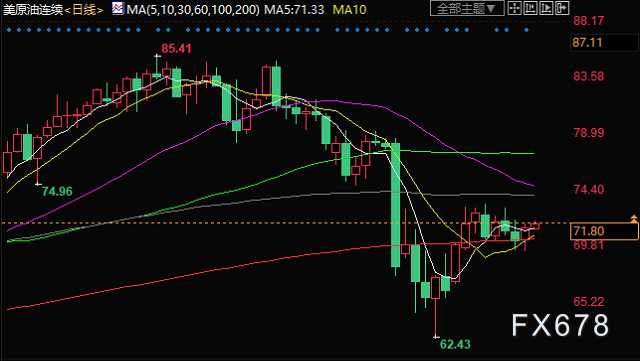
Task: Click the 74.40 axis label
Action: coord(588,189)
